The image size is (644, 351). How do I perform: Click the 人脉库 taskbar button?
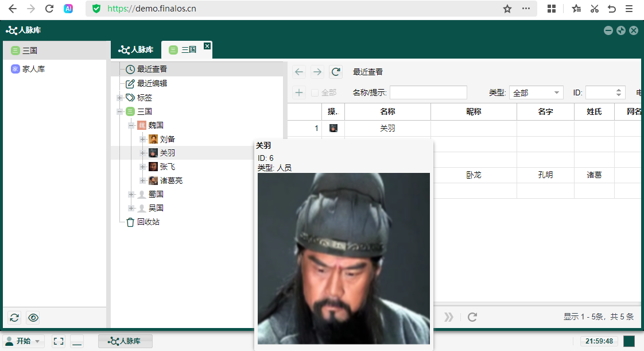click(125, 341)
